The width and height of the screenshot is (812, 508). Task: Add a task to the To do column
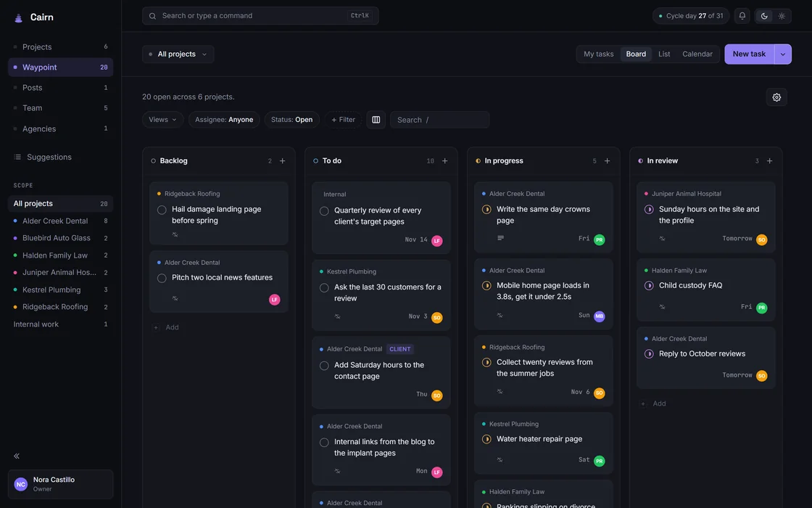[x=445, y=161]
